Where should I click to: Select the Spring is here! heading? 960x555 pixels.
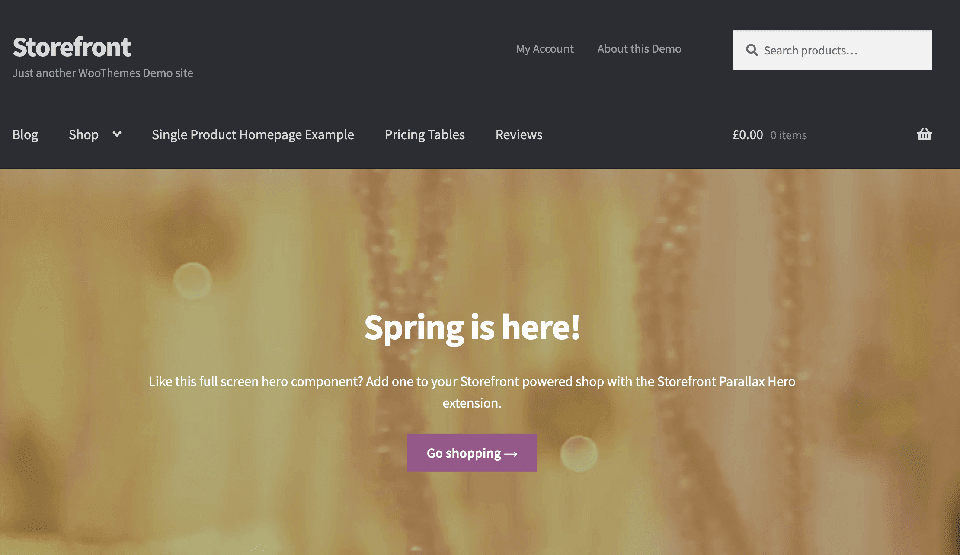471,328
